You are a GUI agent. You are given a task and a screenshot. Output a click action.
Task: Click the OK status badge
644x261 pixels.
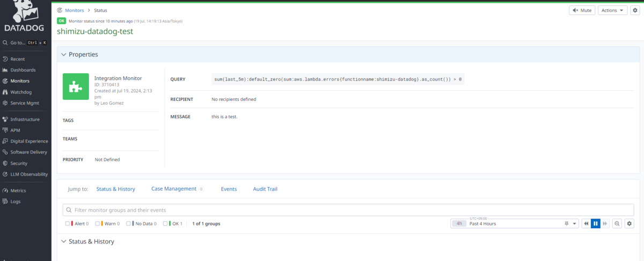point(61,21)
